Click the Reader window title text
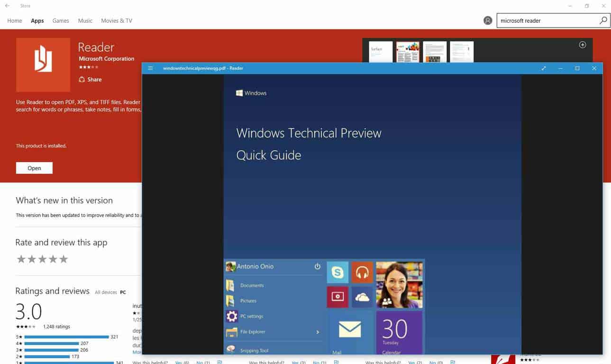The width and height of the screenshot is (611, 364). [x=203, y=68]
